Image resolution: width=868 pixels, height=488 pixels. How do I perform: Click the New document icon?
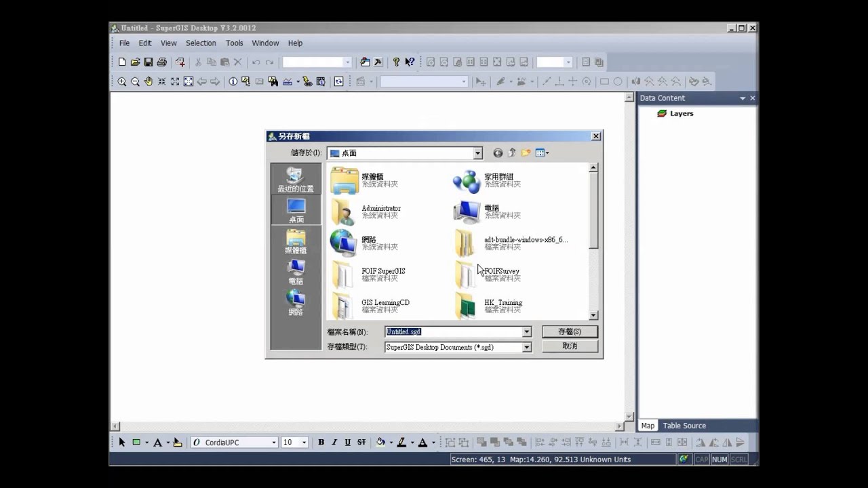[122, 62]
